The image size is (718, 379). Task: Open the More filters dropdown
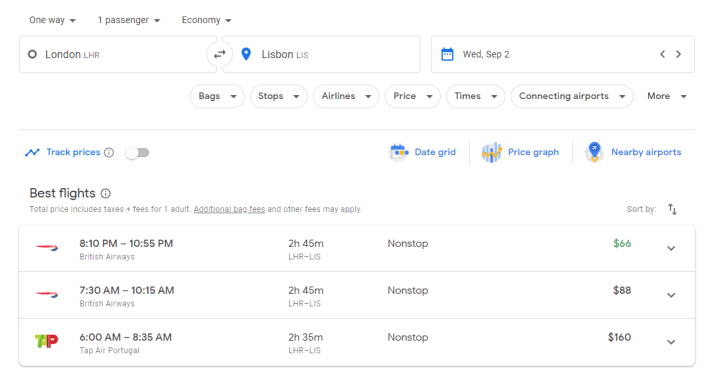667,96
